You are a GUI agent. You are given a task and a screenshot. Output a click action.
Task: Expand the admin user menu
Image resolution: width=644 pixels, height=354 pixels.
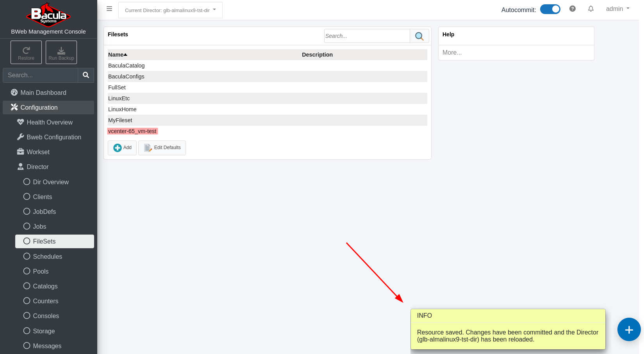(617, 9)
